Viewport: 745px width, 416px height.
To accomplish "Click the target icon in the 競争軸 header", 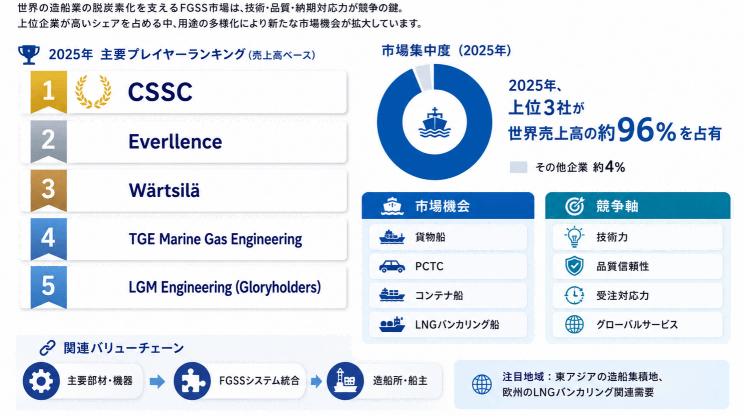I will [x=574, y=206].
